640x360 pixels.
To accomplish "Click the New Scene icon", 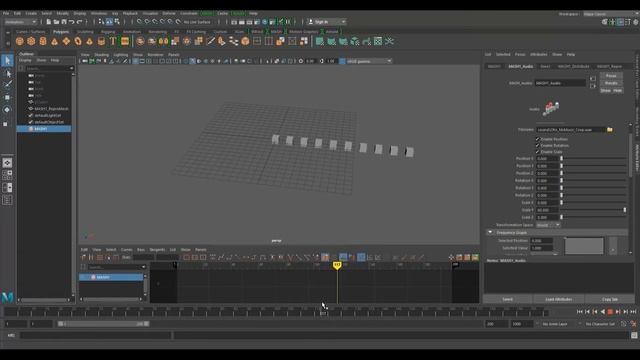I will (x=48, y=22).
